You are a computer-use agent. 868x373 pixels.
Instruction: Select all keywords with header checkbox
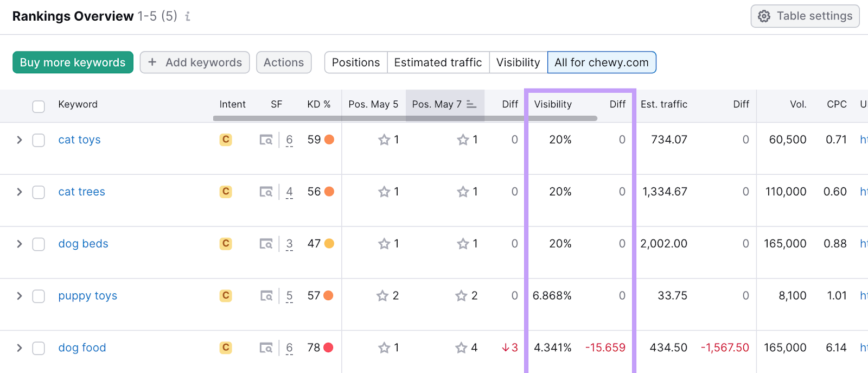tap(39, 106)
